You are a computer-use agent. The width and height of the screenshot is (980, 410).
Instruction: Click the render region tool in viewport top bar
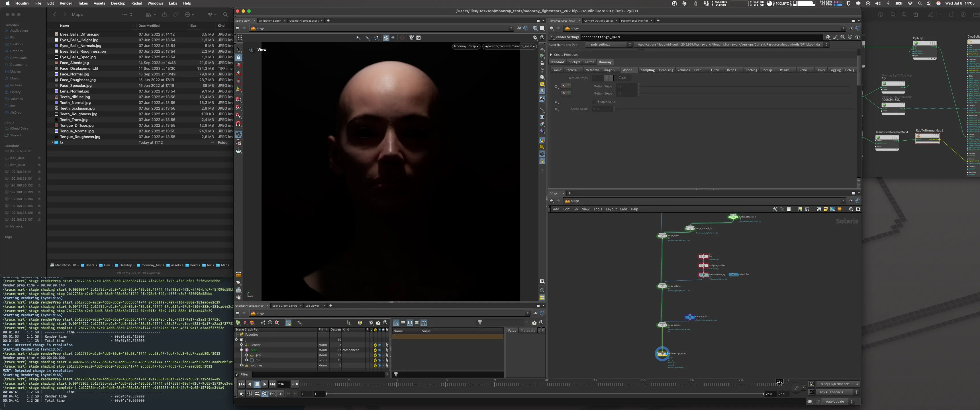point(393,38)
